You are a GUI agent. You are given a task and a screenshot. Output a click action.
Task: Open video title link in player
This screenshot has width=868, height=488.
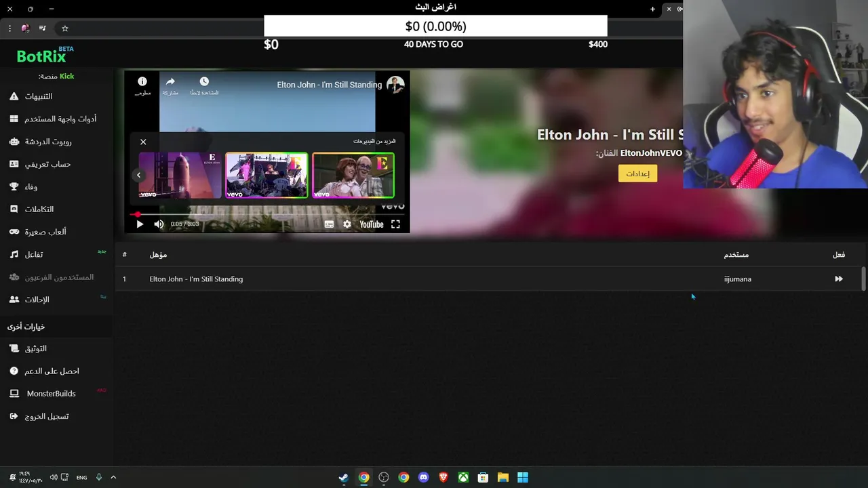click(x=330, y=85)
